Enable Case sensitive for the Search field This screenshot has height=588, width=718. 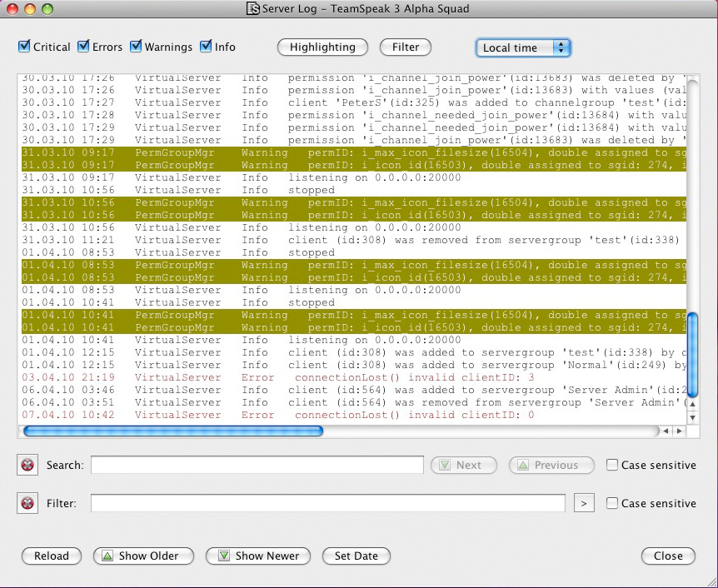(611, 465)
